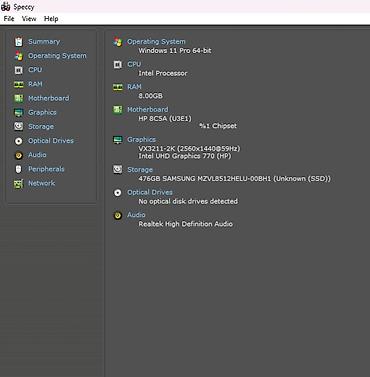Open the File menu
370x377 pixels.
(9, 19)
